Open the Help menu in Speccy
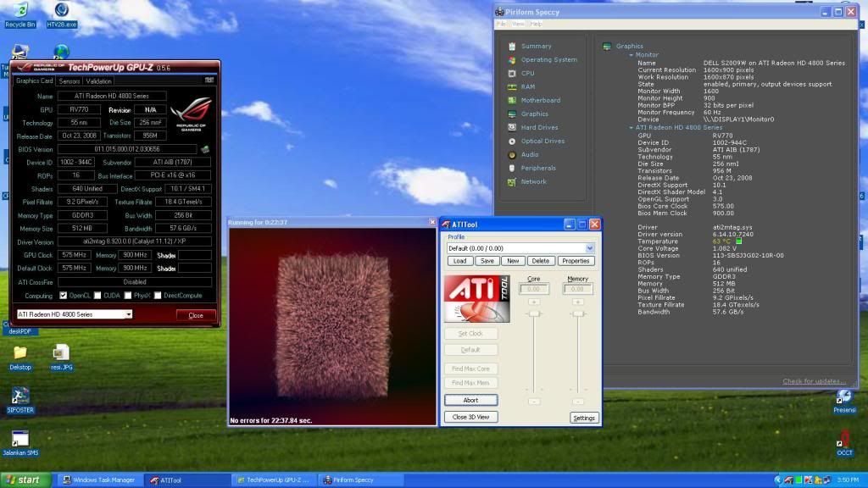The image size is (868, 488). pyautogui.click(x=536, y=25)
